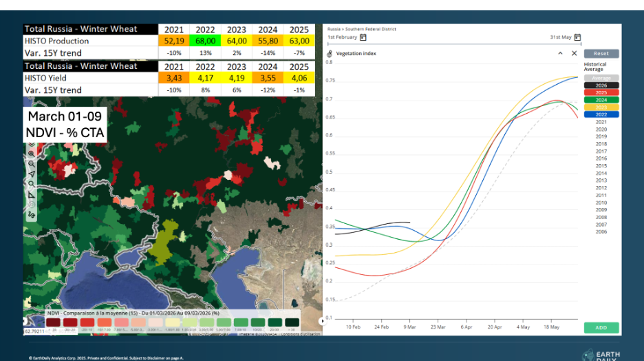The width and height of the screenshot is (644, 361).
Task: Select year 2021 in the historical list
Action: tap(601, 122)
